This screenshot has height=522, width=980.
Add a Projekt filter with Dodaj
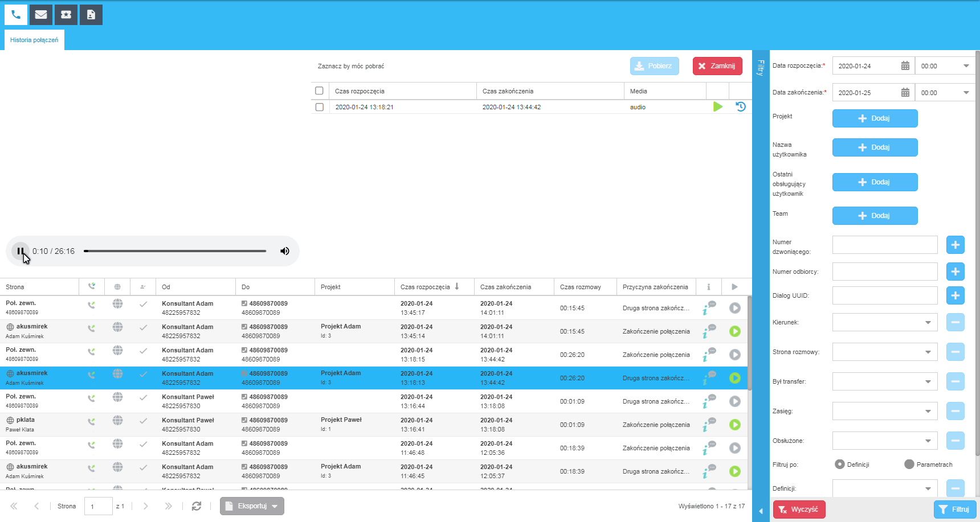[875, 118]
